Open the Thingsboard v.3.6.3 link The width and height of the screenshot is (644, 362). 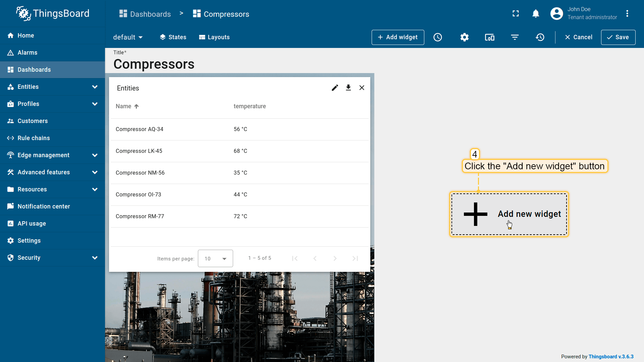pyautogui.click(x=611, y=357)
